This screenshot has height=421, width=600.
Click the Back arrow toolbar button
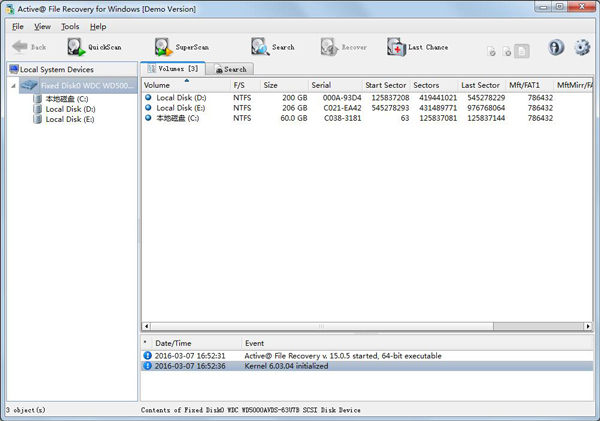point(29,47)
